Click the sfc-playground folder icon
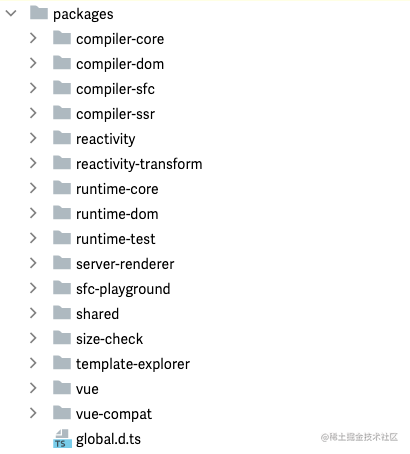The height and width of the screenshot is (454, 410). point(62,288)
